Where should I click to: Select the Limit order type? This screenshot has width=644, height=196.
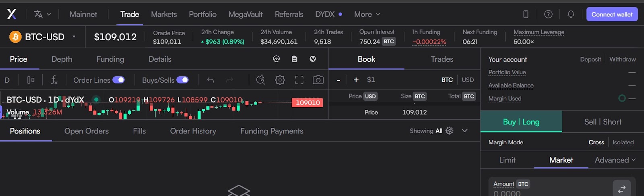coord(507,160)
